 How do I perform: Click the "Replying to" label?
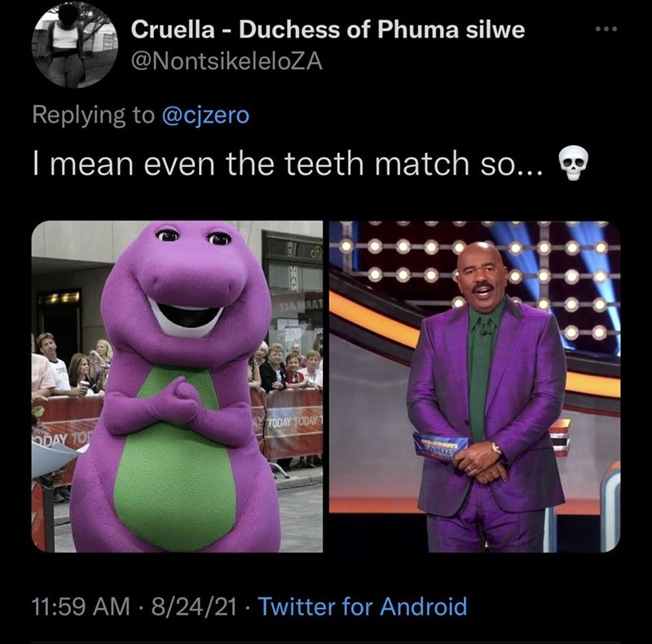tap(91, 115)
